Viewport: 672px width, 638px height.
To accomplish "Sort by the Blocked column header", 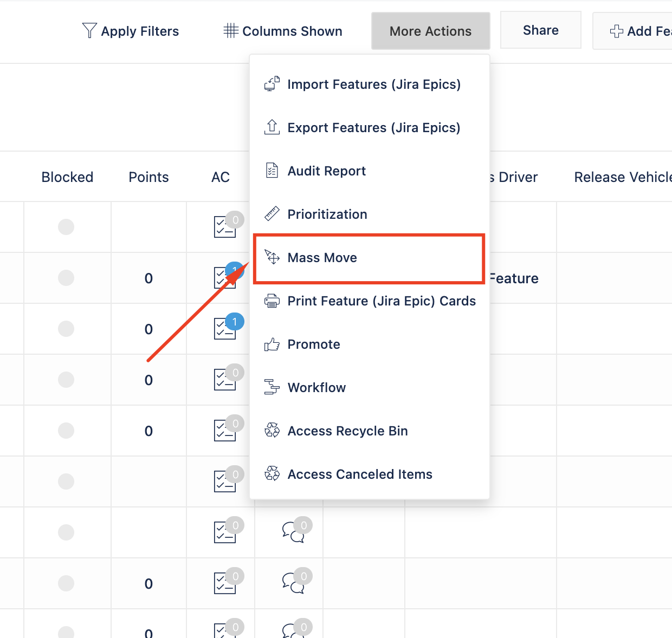I will click(67, 177).
